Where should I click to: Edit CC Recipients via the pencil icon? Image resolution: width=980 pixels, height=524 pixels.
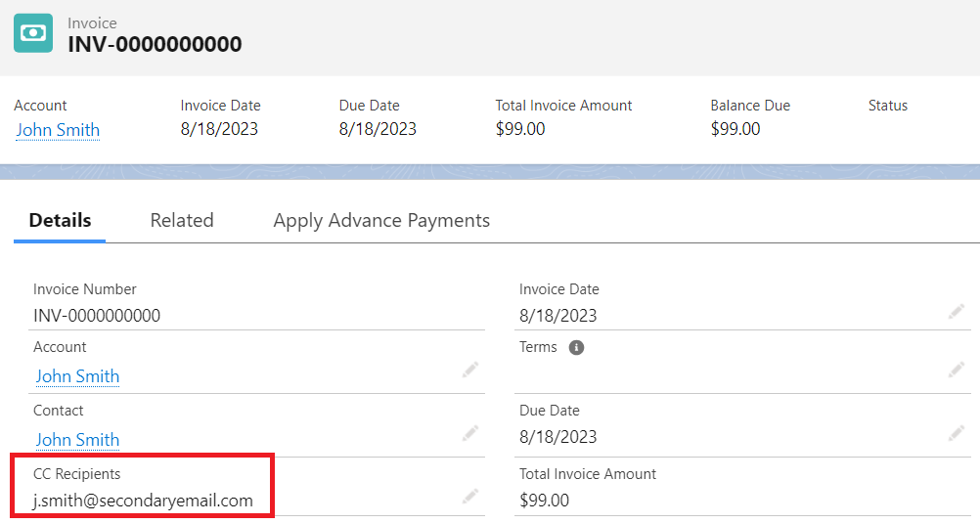[x=470, y=497]
